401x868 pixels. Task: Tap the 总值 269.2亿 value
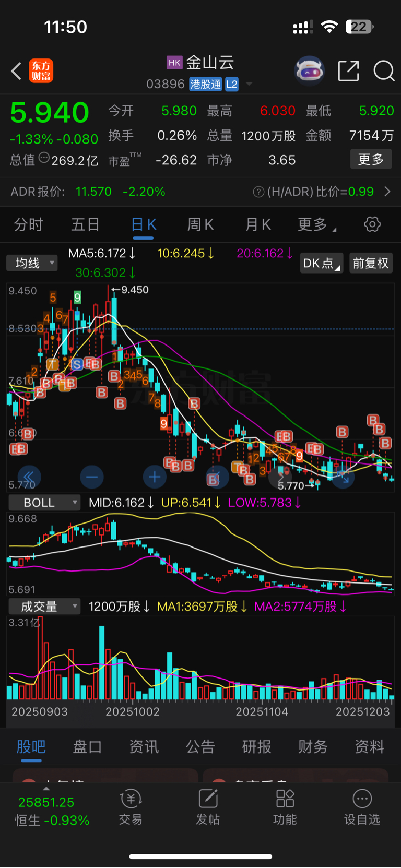click(75, 160)
